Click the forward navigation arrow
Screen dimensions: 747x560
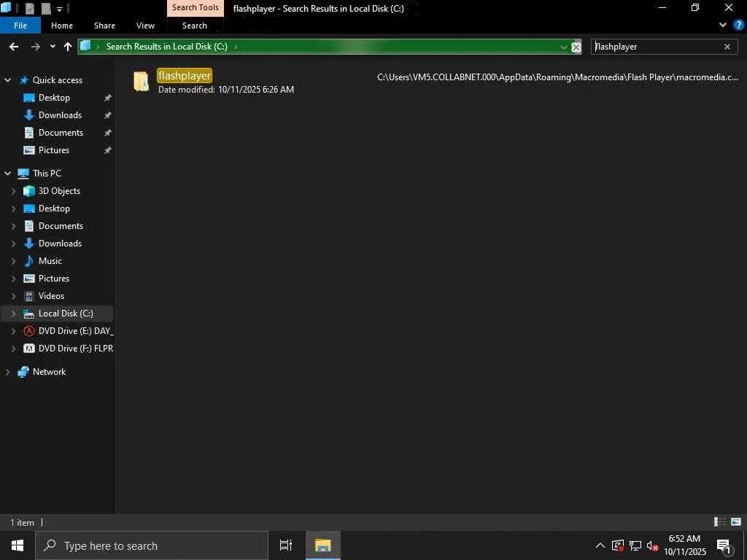tap(35, 47)
